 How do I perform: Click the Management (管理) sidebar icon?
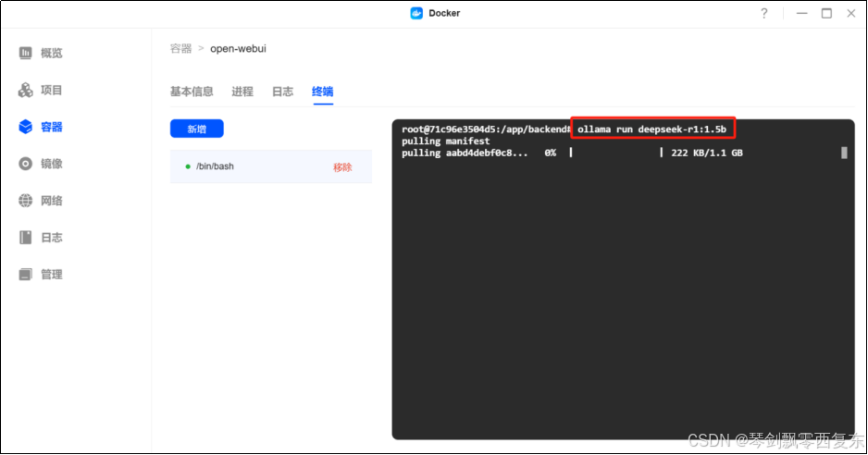tap(26, 275)
